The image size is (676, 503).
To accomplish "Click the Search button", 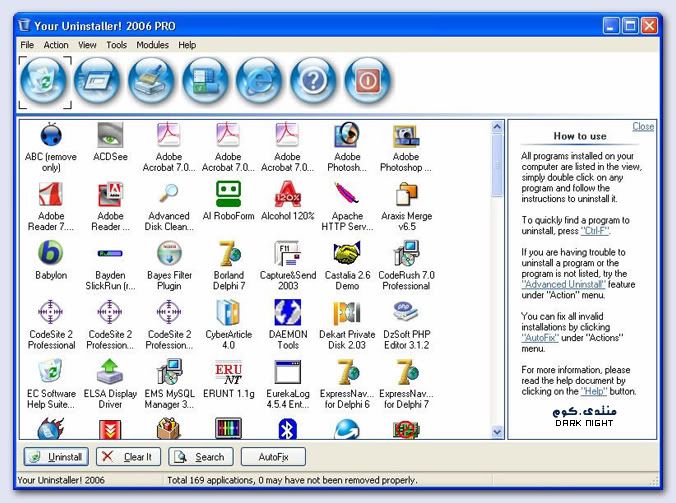I will (201, 457).
